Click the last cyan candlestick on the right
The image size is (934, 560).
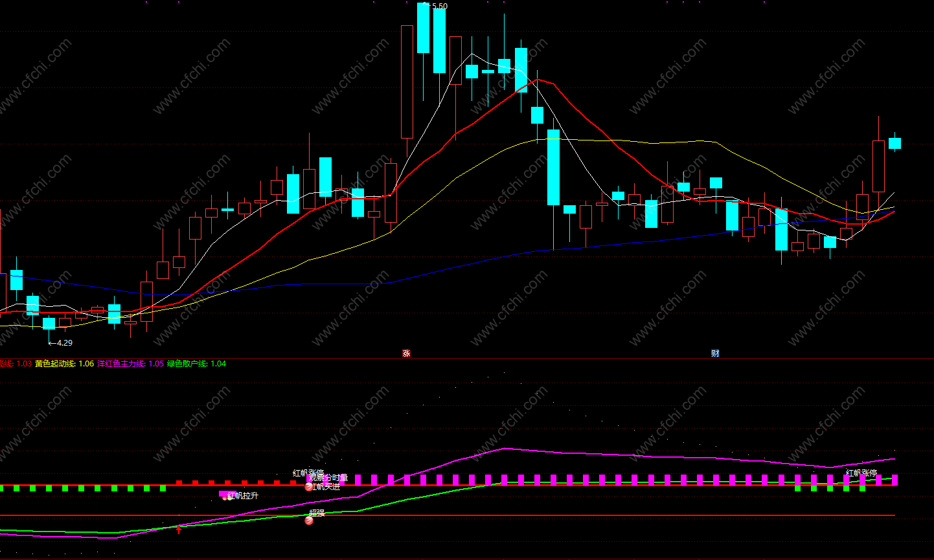pos(894,142)
